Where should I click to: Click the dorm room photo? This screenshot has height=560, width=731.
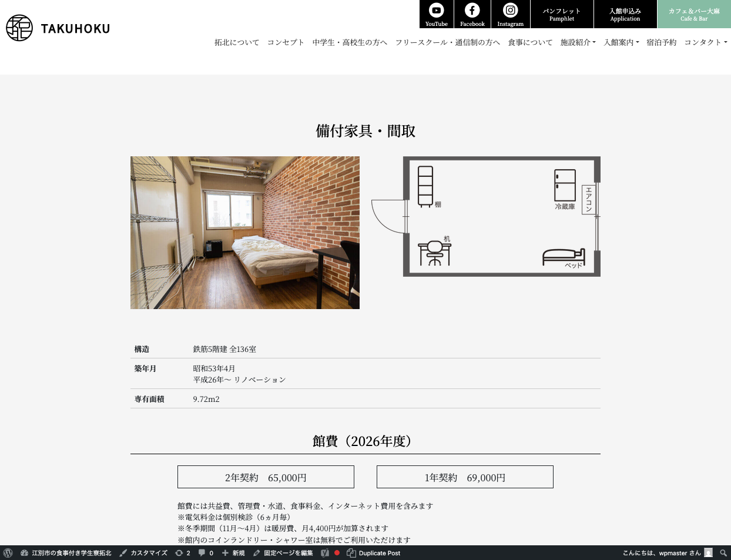point(245,233)
